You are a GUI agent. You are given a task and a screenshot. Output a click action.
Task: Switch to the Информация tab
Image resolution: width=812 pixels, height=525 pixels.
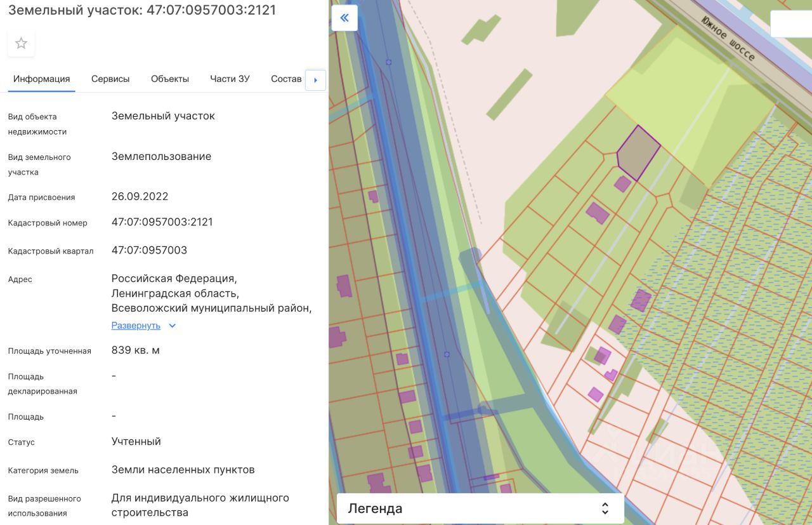pyautogui.click(x=41, y=79)
